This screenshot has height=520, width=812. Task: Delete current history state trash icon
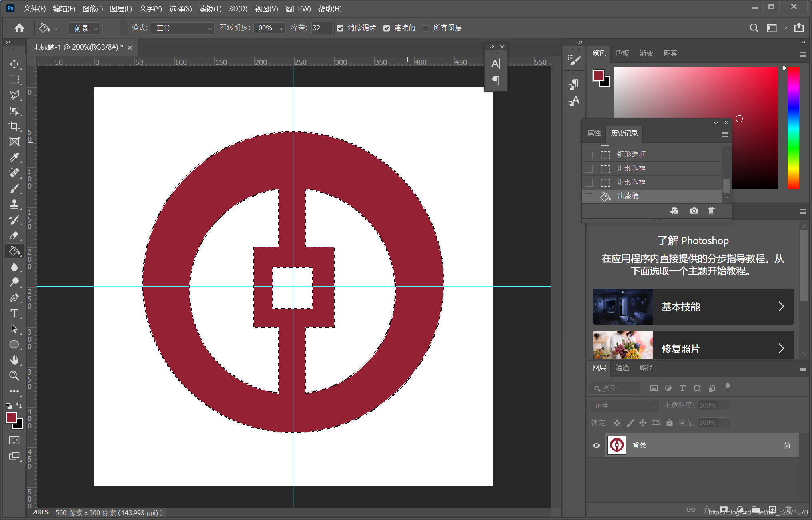[x=712, y=211]
